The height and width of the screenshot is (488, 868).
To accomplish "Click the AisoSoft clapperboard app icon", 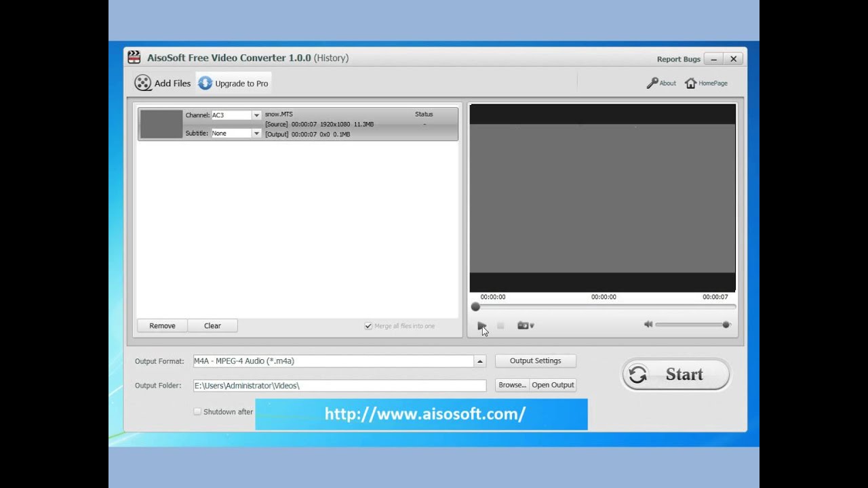I will pyautogui.click(x=134, y=58).
